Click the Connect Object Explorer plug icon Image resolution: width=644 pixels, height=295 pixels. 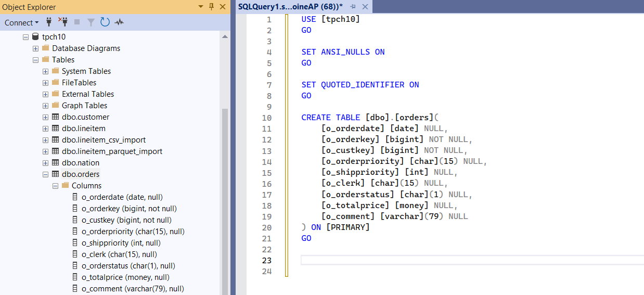(49, 22)
